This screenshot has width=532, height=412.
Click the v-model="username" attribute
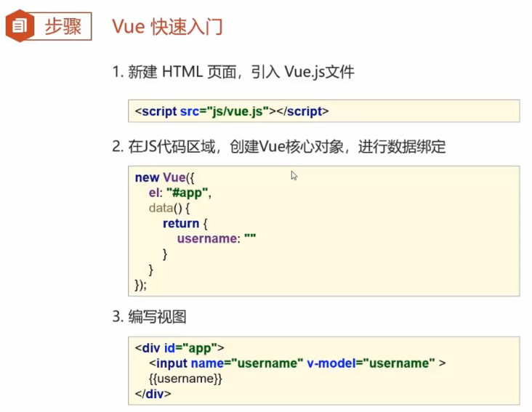371,363
